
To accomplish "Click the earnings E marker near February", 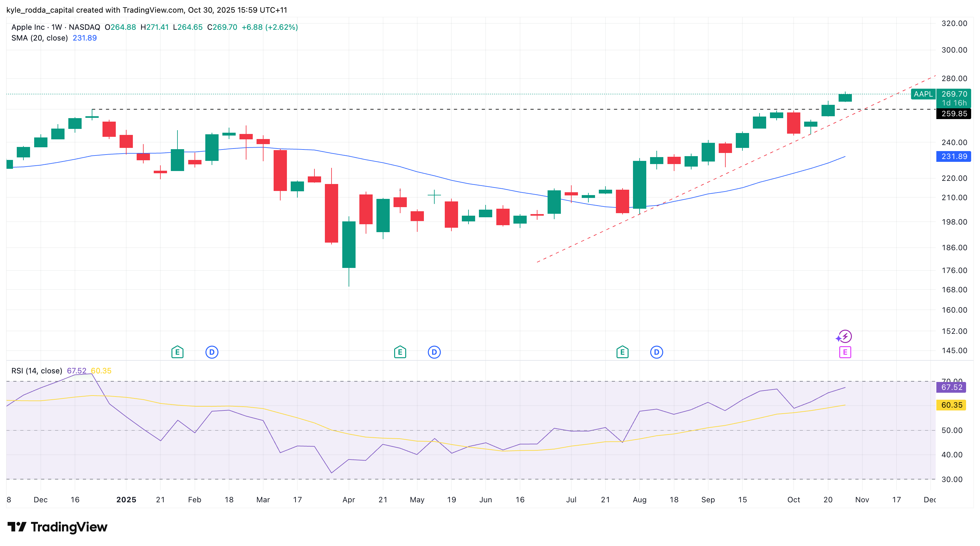I will pyautogui.click(x=177, y=352).
